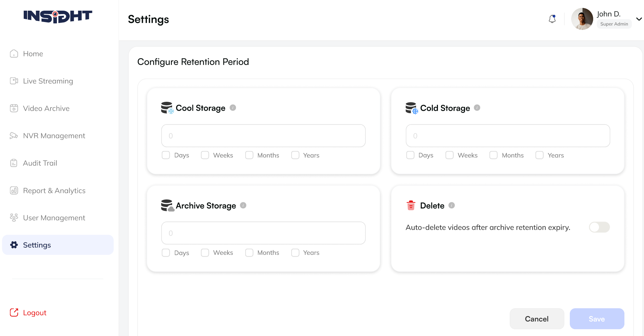644x336 pixels.
Task: Go to NVR Management in sidebar
Action: [54, 136]
